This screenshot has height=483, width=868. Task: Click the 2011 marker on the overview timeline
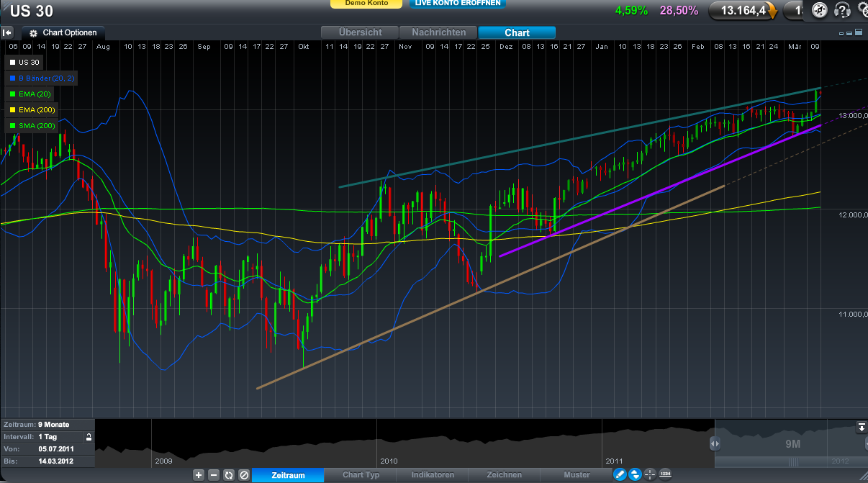[x=614, y=461]
